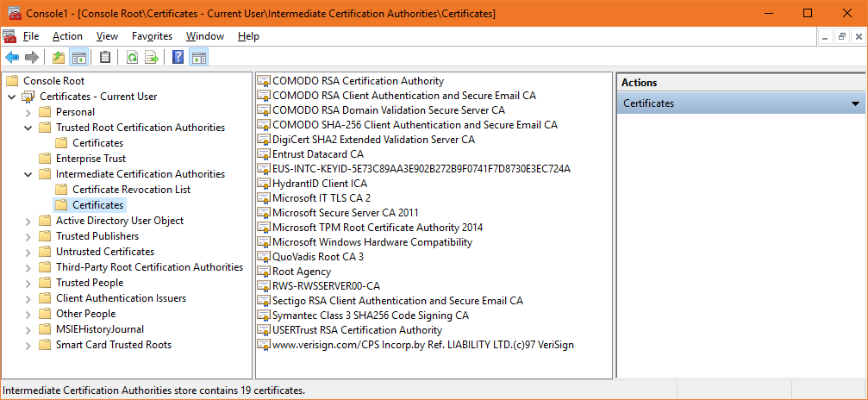Toggle Show/Hide Console Tree toolbar icon

[x=78, y=57]
